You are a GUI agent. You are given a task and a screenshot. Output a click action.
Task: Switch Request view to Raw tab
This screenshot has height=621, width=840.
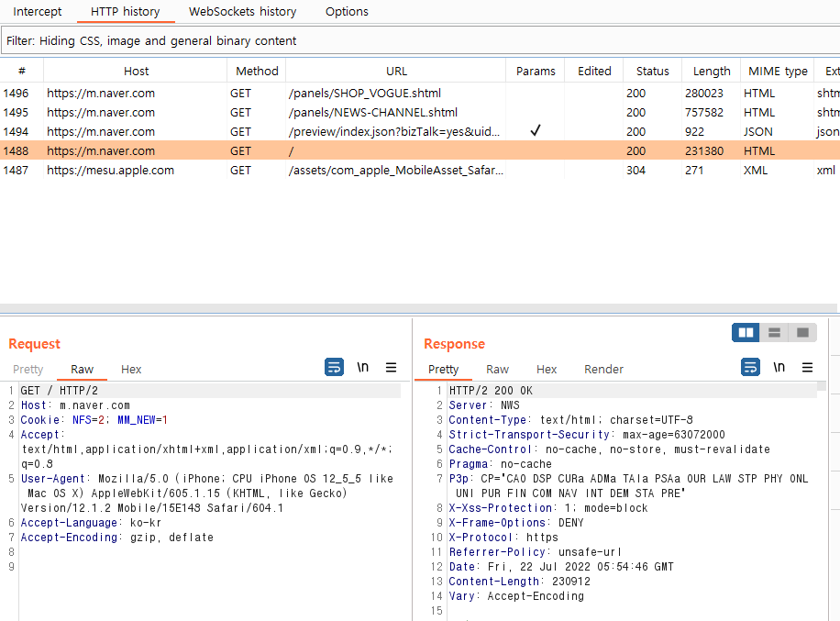point(82,369)
